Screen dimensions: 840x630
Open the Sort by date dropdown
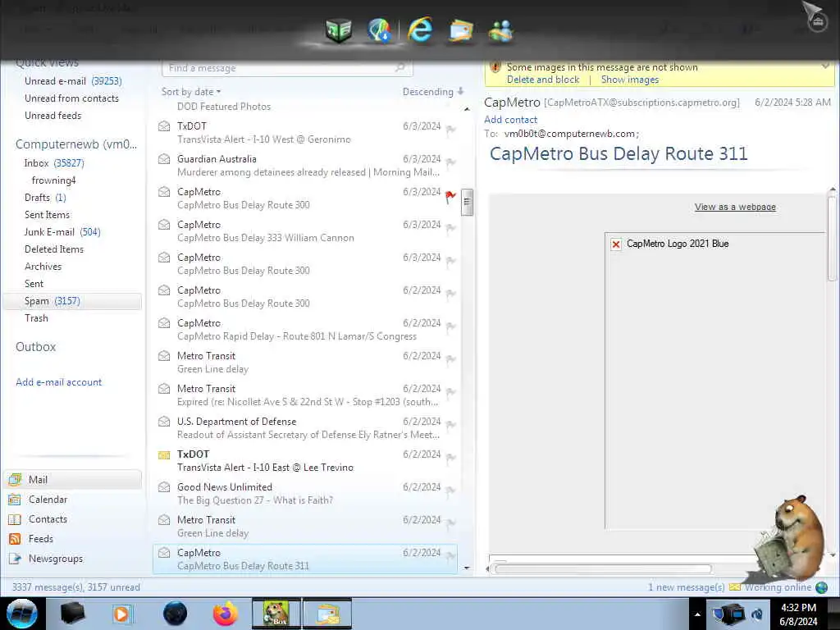tap(191, 92)
